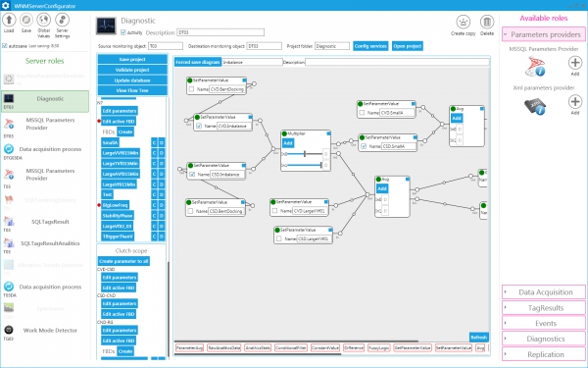Check the CSD.BentDocking block checkbox

tap(190, 211)
